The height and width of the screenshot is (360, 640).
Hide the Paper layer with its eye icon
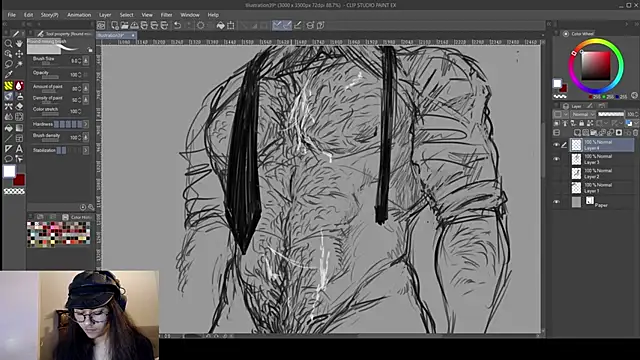pyautogui.click(x=556, y=202)
